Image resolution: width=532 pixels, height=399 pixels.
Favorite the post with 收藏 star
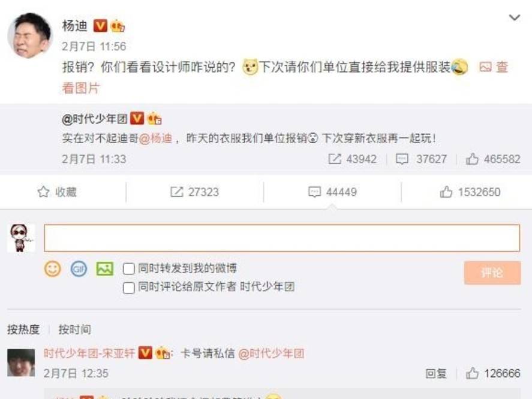pos(57,192)
